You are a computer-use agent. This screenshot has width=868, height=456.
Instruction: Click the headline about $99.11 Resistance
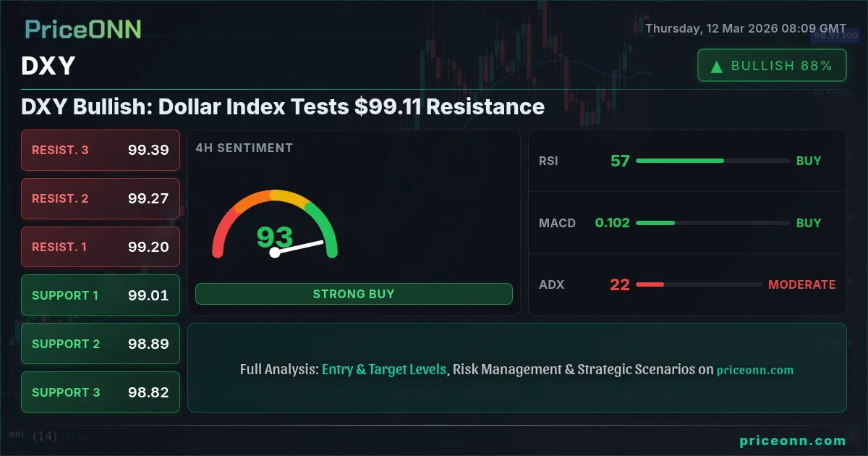point(283,106)
